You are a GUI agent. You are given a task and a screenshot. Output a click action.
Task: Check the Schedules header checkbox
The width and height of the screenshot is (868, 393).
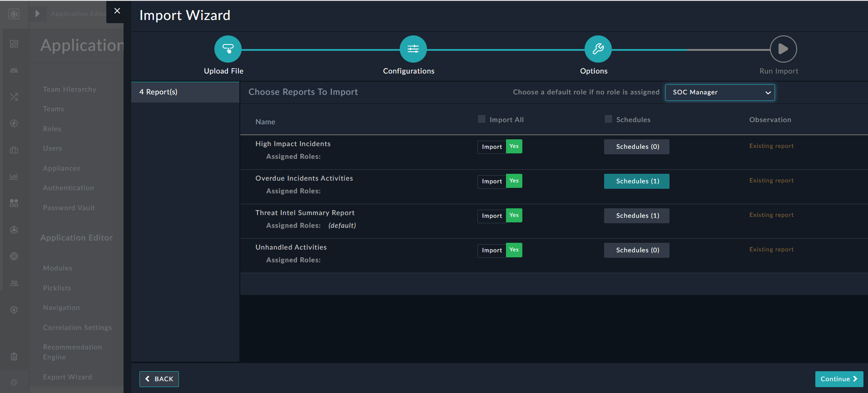point(608,119)
